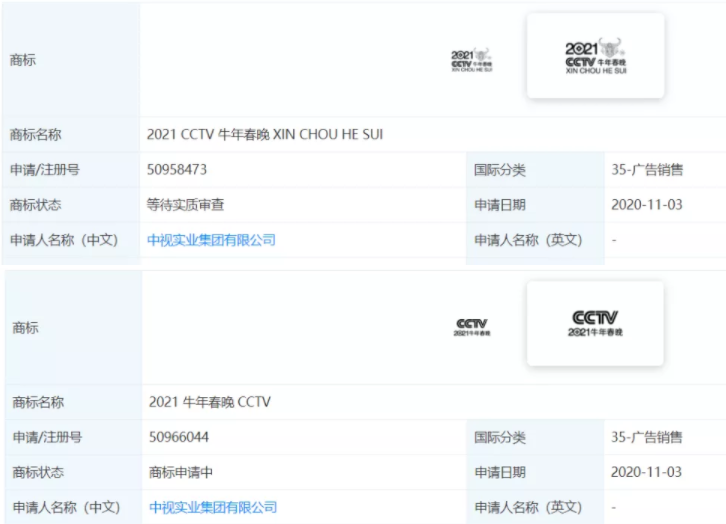Click small 2021 CCTV XIN CHOU HE SUI logo thumbnail
The width and height of the screenshot is (726, 524).
[x=472, y=60]
